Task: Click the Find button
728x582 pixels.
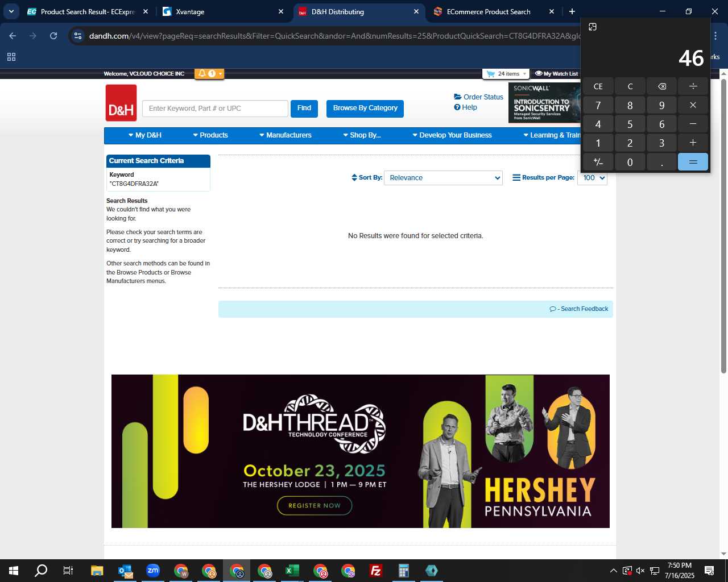Action: click(304, 108)
